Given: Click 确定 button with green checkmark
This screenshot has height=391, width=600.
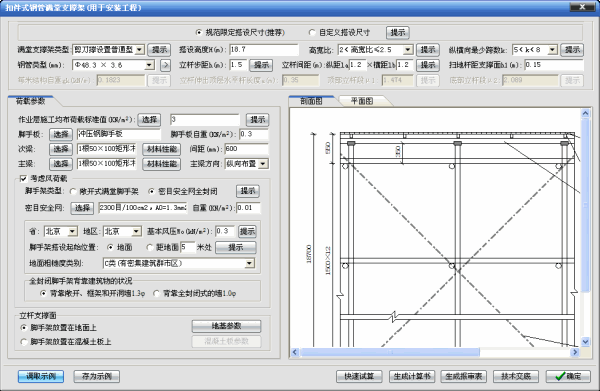Looking at the screenshot, I should click(x=568, y=376).
